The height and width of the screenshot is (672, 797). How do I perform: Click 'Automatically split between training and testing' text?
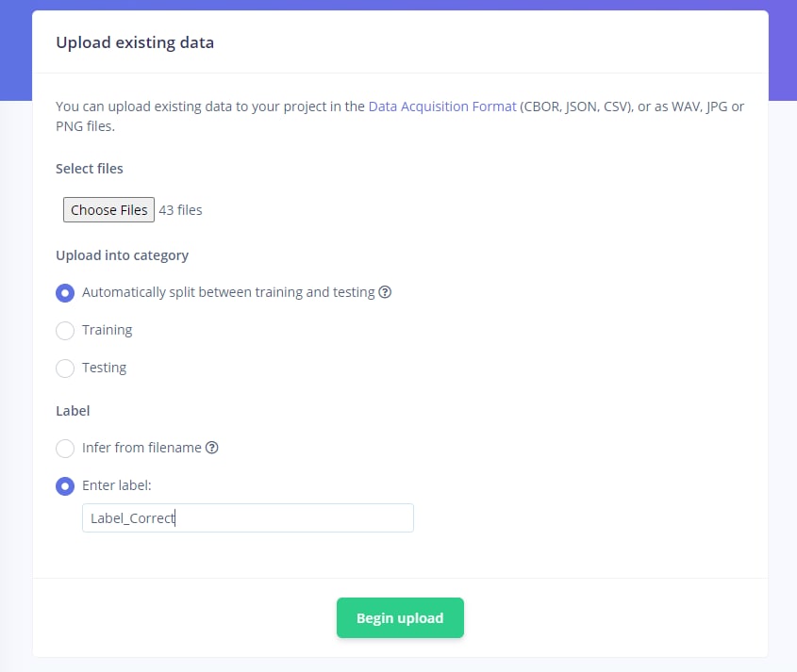coord(228,292)
